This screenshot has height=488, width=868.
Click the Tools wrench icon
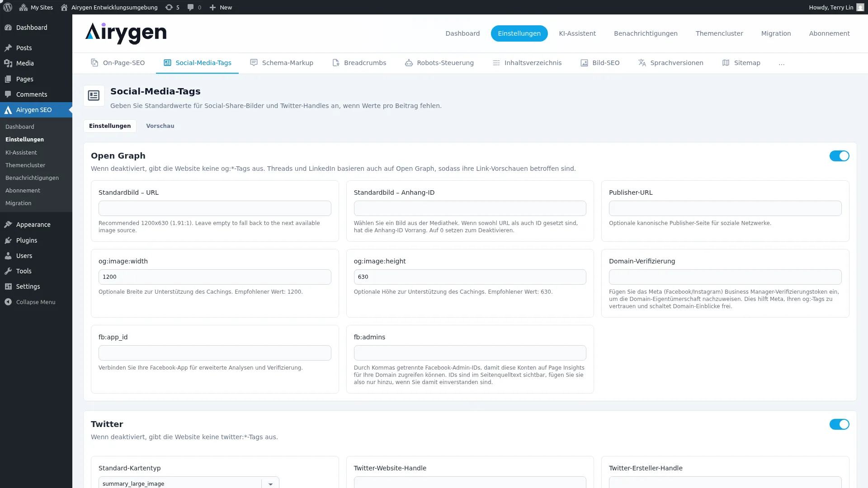[8, 271]
